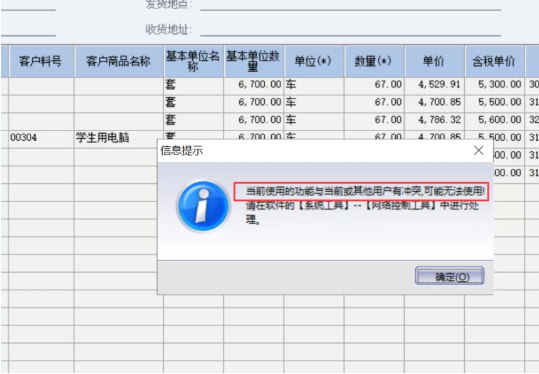The image size is (539, 374).
Task: Click the 含税单价 column header
Action: [495, 61]
